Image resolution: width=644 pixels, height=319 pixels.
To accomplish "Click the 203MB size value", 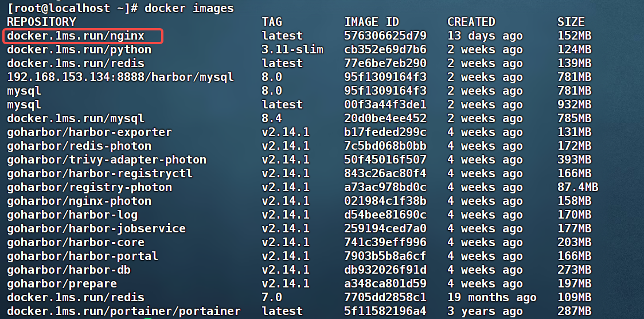I will 574,243.
